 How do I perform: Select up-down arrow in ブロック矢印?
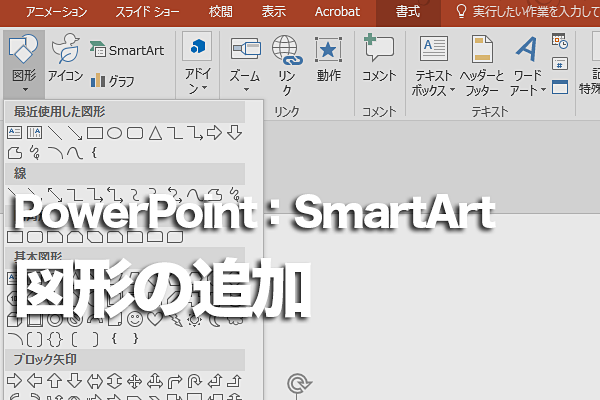pyautogui.click(x=114, y=381)
